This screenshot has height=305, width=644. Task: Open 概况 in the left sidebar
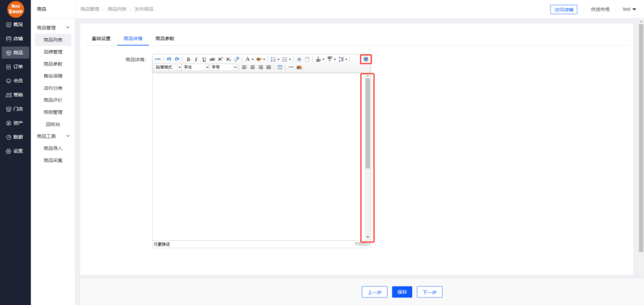15,24
